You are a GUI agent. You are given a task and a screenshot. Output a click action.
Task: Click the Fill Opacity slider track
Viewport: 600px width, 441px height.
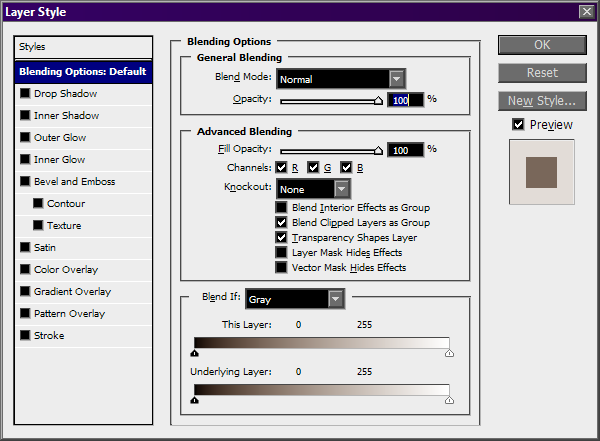330,150
